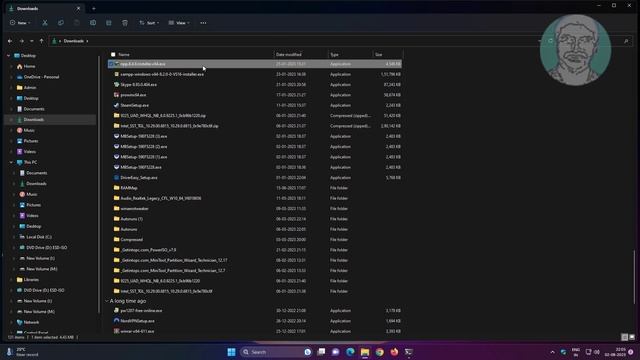Click the Delete trash icon in toolbar
The image size is (640, 360).
[125, 23]
